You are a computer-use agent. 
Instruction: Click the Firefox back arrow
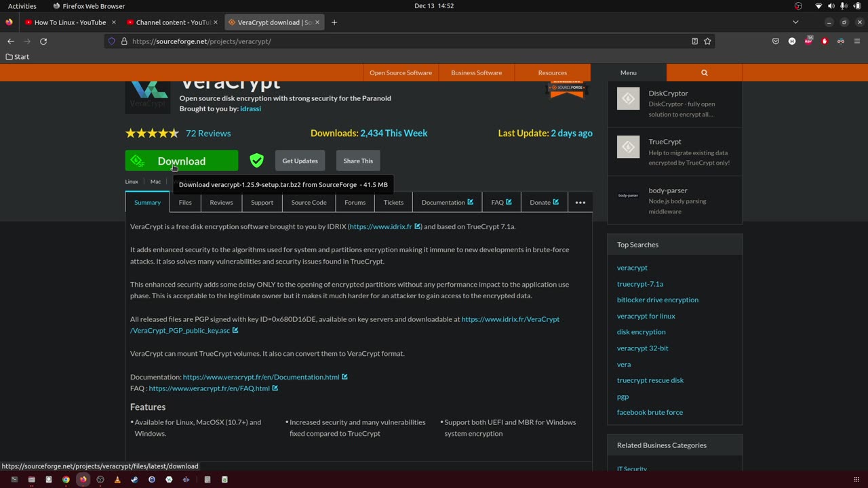(11, 41)
